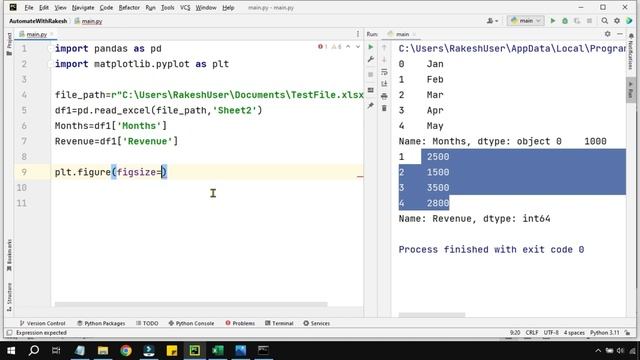Go to previous highlighted error arrow
Viewport: 640px width, 360px height.
[348, 47]
